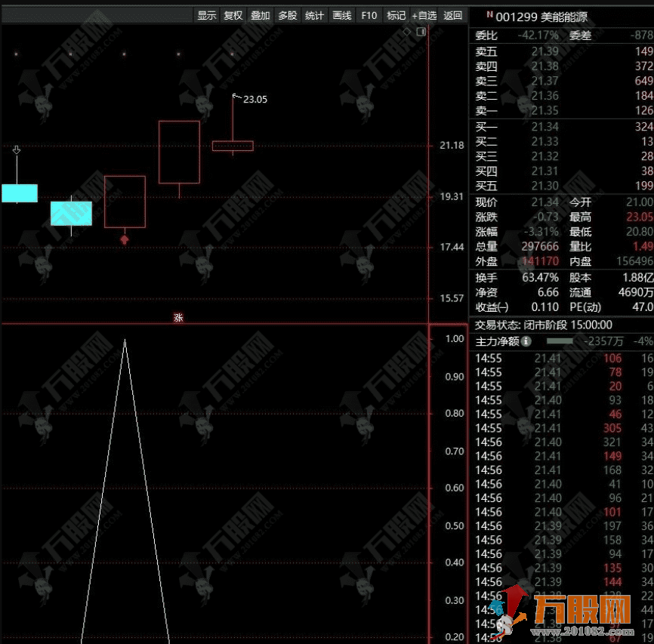Open the 统计 statistics tool
The width and height of the screenshot is (654, 644).
click(x=314, y=15)
